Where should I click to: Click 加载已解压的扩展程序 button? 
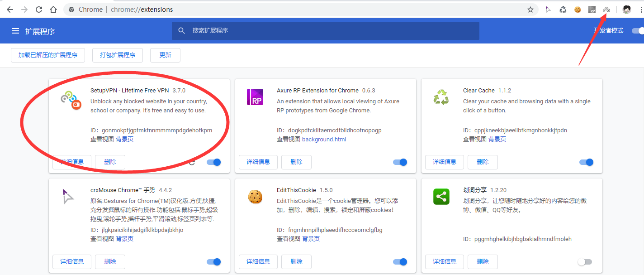pos(48,55)
